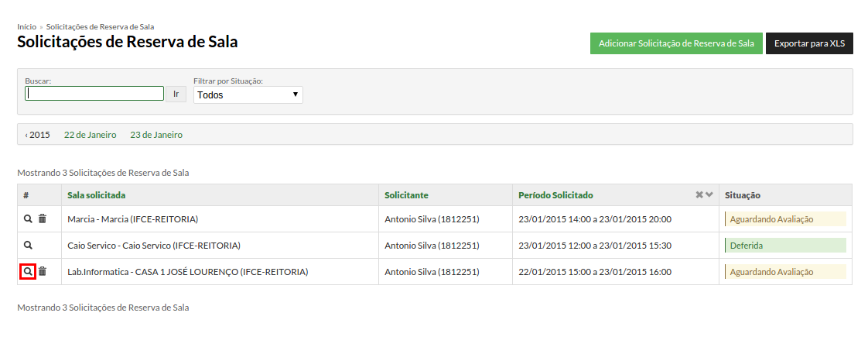Click the page title heading
The image size is (868, 337).
click(x=128, y=42)
